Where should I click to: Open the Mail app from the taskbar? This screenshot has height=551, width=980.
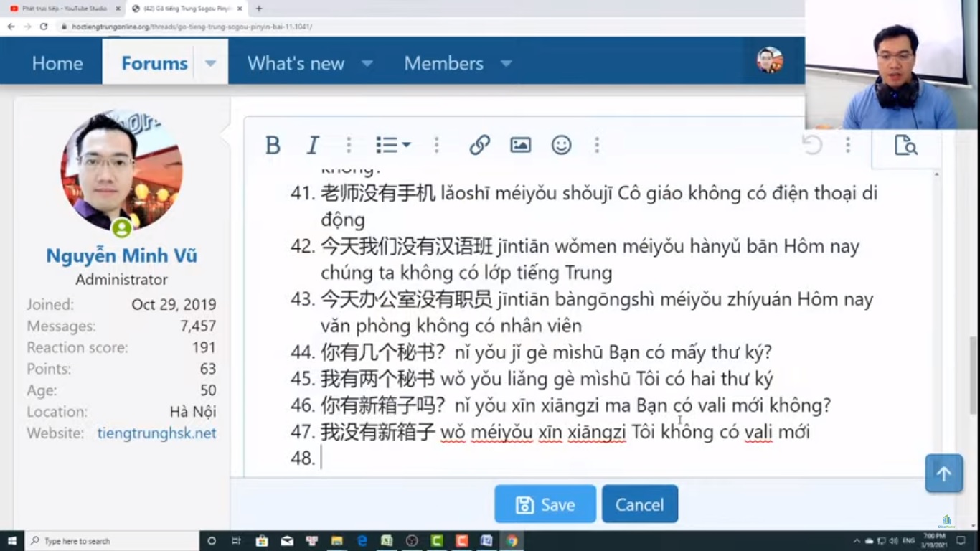point(286,541)
